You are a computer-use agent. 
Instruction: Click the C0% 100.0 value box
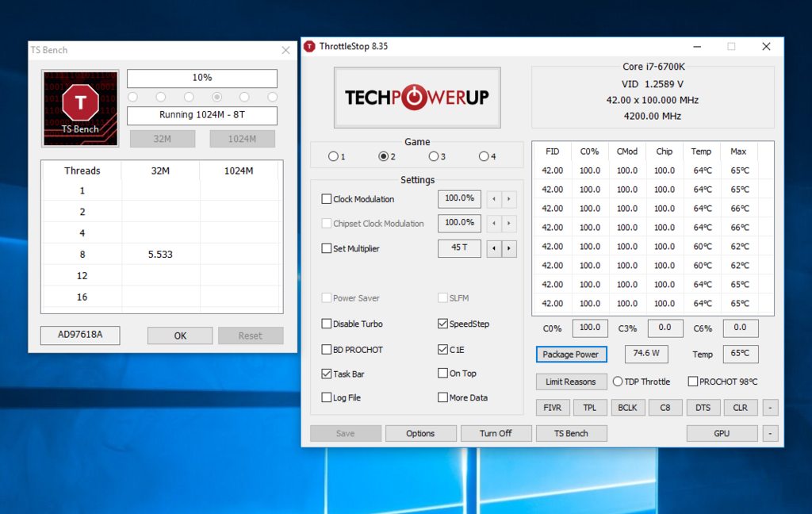pyautogui.click(x=590, y=328)
